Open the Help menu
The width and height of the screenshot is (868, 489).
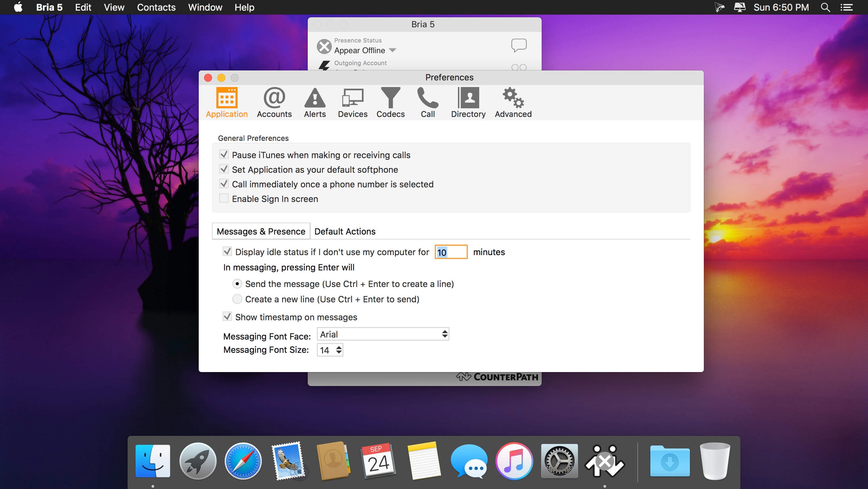coord(244,7)
